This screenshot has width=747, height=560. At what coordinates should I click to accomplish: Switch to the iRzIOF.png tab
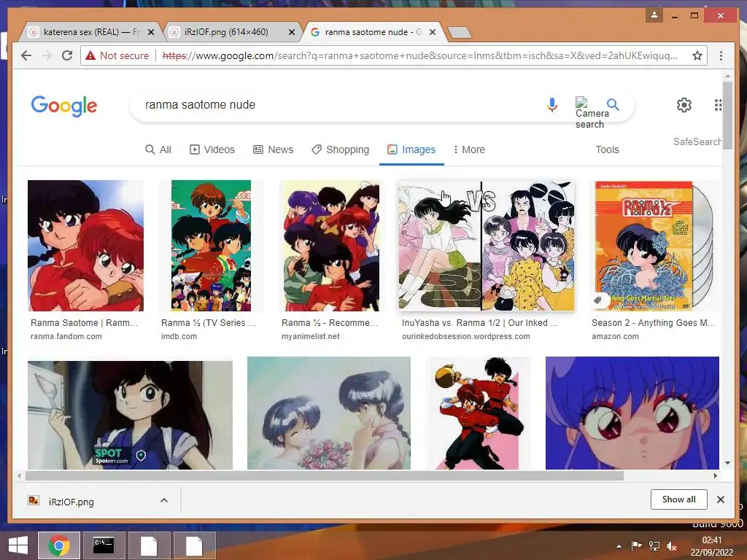231,32
